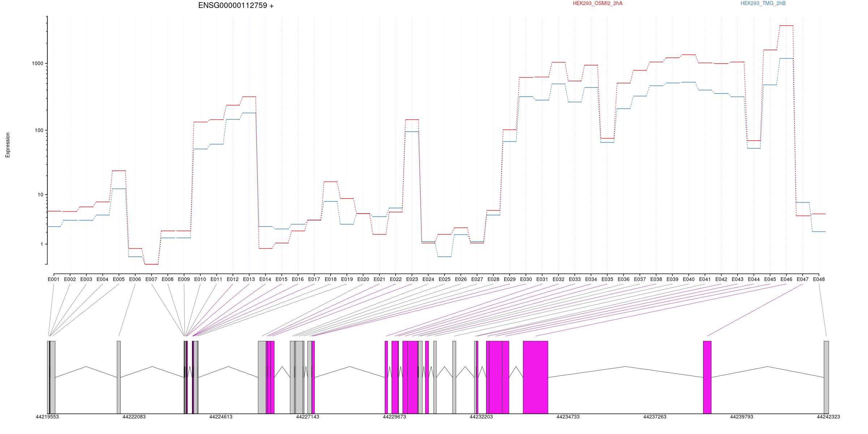Screen dimensions: 868x434
Task: Click genomic coordinate 44229673
Action: click(x=394, y=417)
